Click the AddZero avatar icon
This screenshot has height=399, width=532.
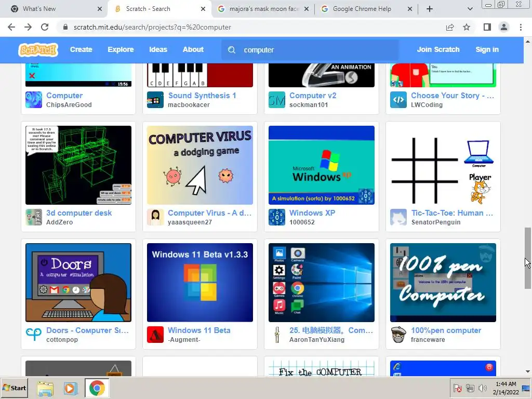[34, 217]
